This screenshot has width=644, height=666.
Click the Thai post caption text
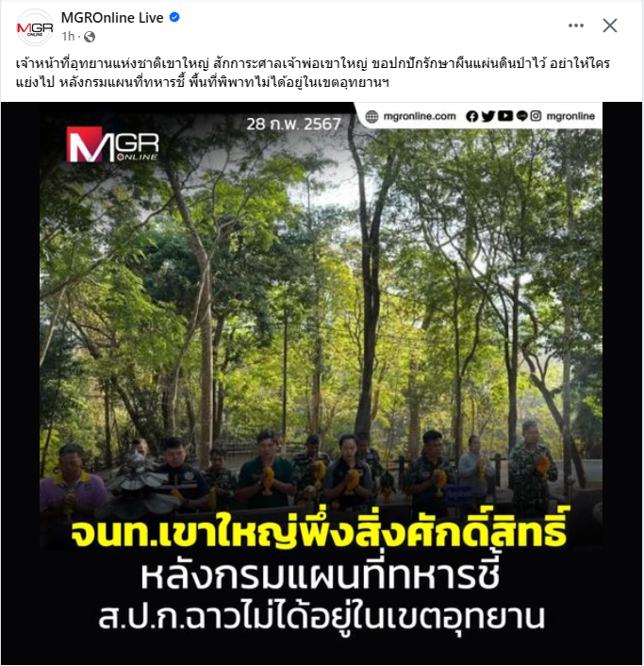point(312,73)
